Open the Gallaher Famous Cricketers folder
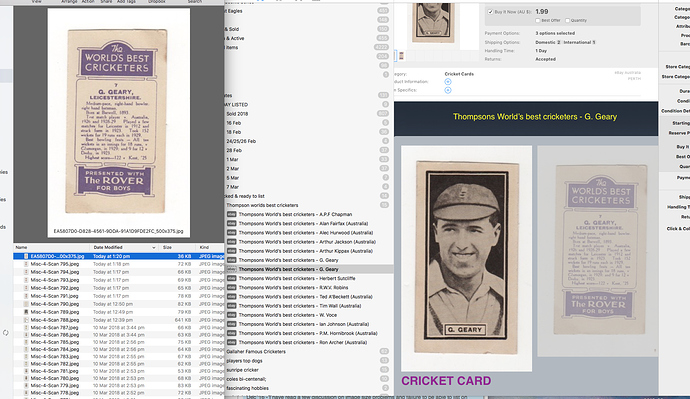This screenshot has height=399, width=690. click(256, 351)
